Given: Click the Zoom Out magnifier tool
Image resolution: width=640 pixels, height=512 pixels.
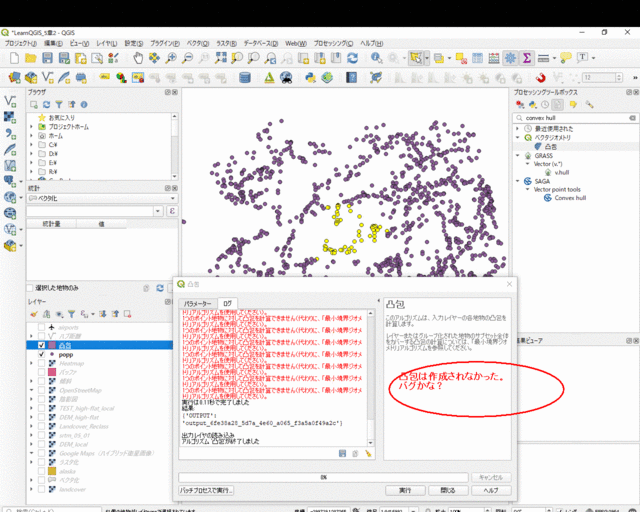Looking at the screenshot, I should pyautogui.click(x=187, y=58).
